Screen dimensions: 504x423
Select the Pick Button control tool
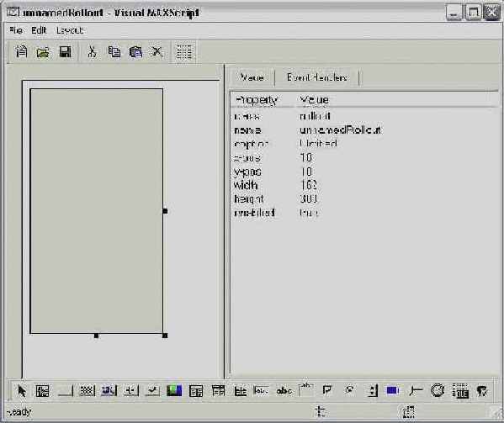click(x=130, y=390)
